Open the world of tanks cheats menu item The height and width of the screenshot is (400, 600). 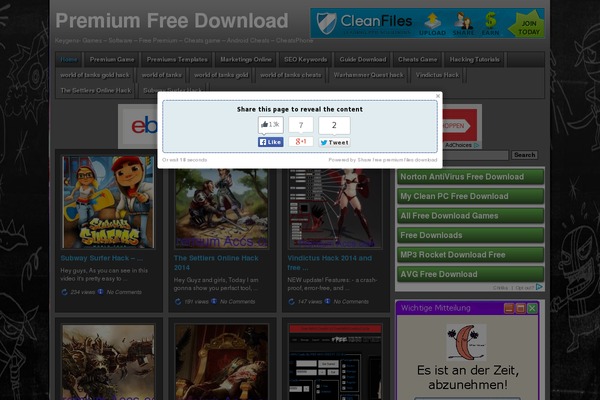291,75
